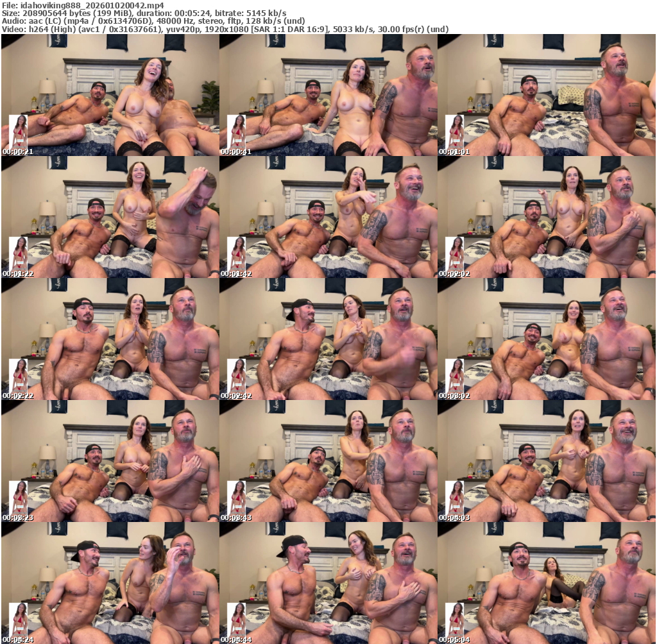
Task: Open the thumbnail timestamped 00:02:22
Action: [x=110, y=339]
